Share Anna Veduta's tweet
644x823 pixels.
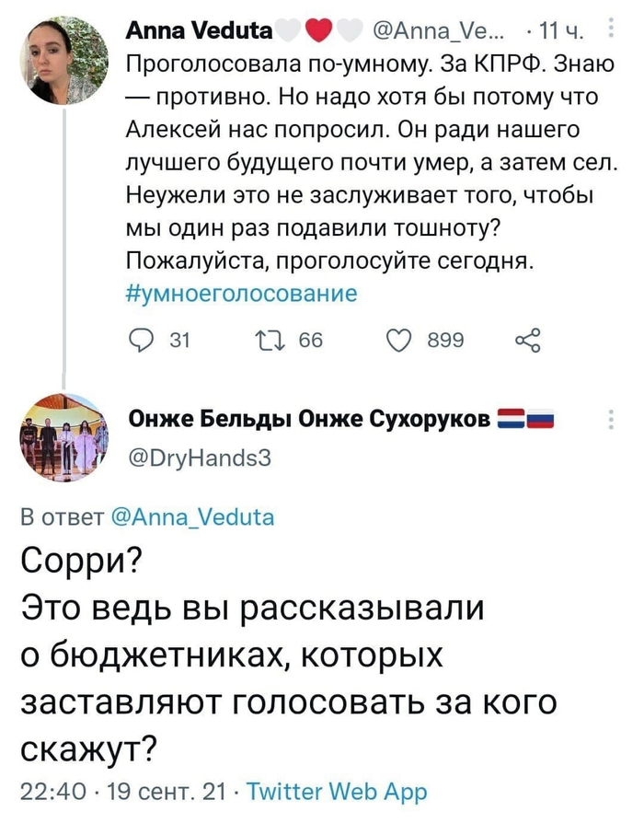528,340
